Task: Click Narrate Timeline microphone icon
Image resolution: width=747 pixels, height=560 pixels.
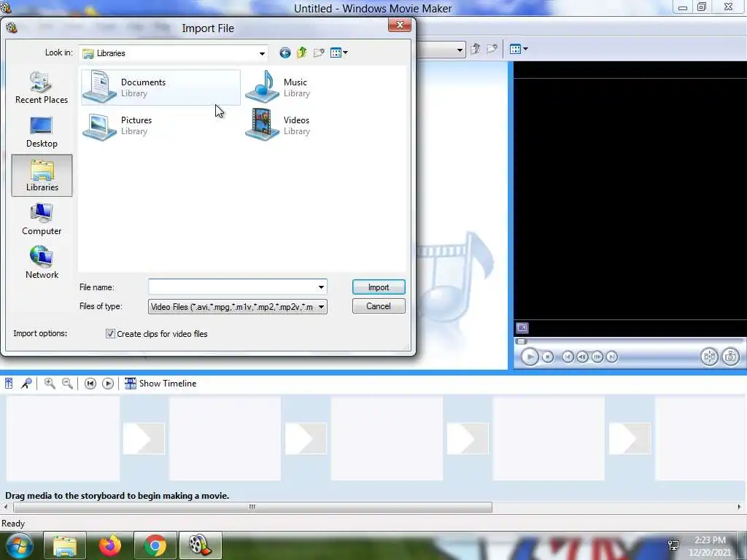Action: [26, 384]
